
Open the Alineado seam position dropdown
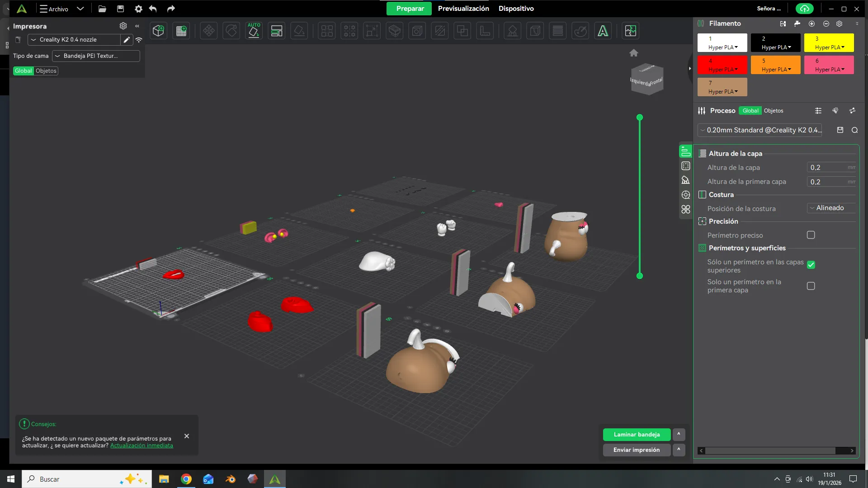831,208
